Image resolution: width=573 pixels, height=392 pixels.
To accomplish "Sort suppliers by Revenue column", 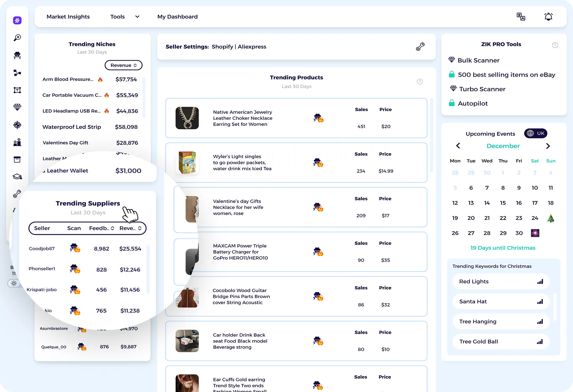I will (x=131, y=228).
